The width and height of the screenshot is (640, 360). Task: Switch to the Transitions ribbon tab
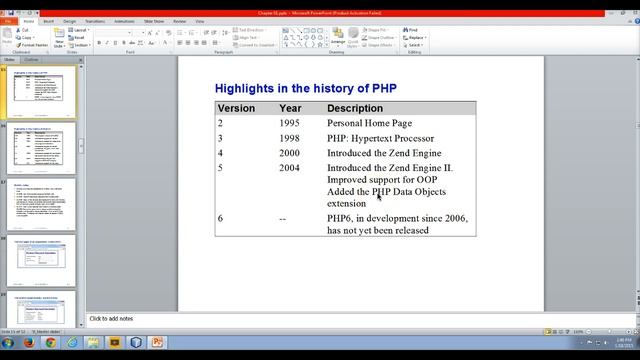click(95, 21)
